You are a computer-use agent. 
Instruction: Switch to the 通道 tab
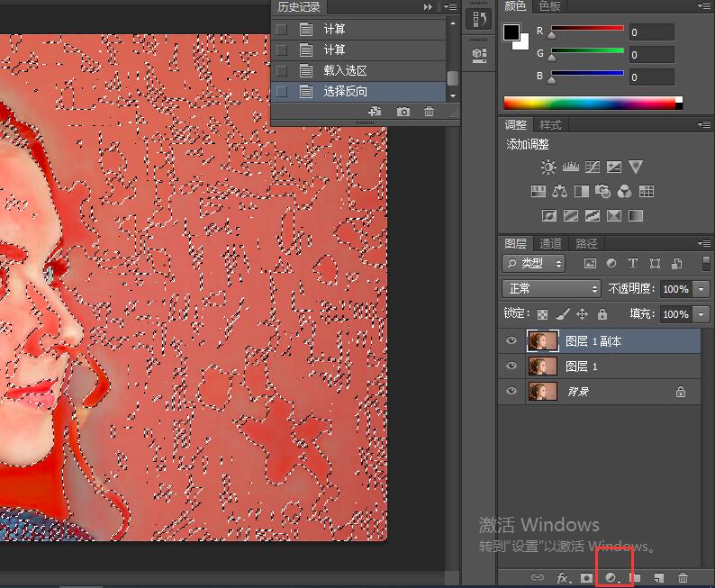(550, 243)
